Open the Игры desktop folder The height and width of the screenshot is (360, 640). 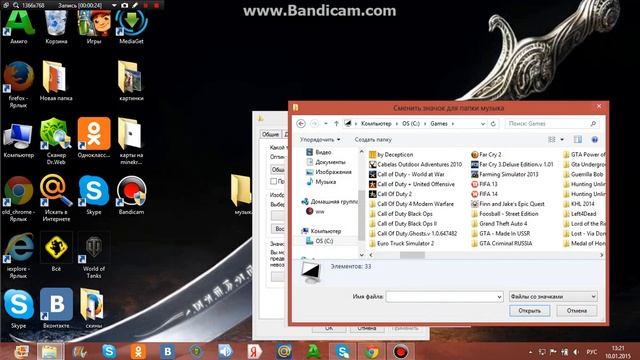(x=93, y=27)
